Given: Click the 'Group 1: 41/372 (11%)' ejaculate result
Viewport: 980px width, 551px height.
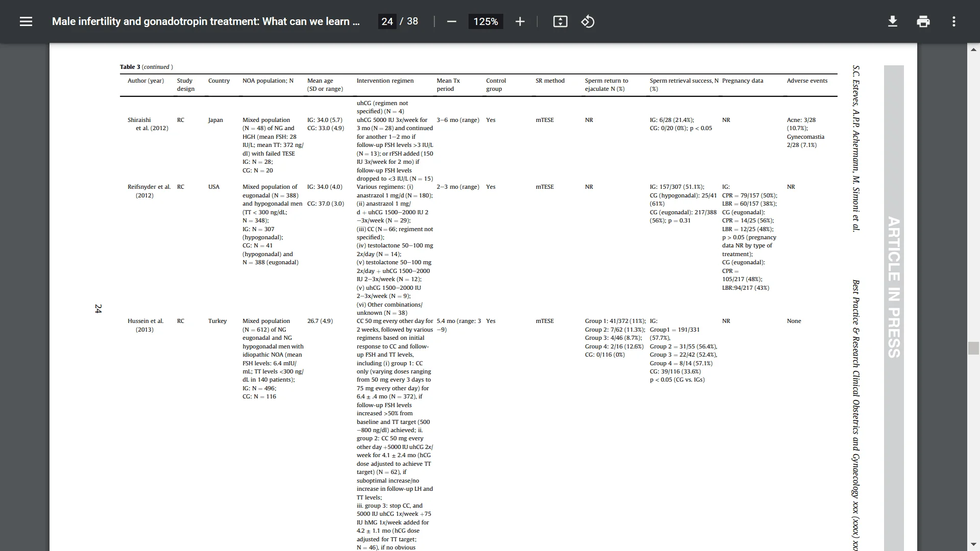Looking at the screenshot, I should [x=615, y=321].
